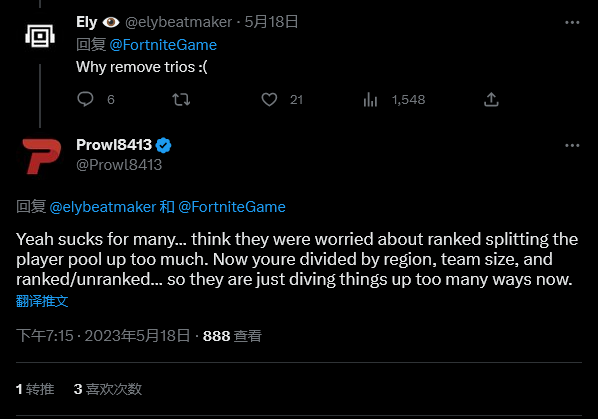View the 3 喜欢次数 likes list
Viewport: 598px width, 419px height.
tap(108, 389)
